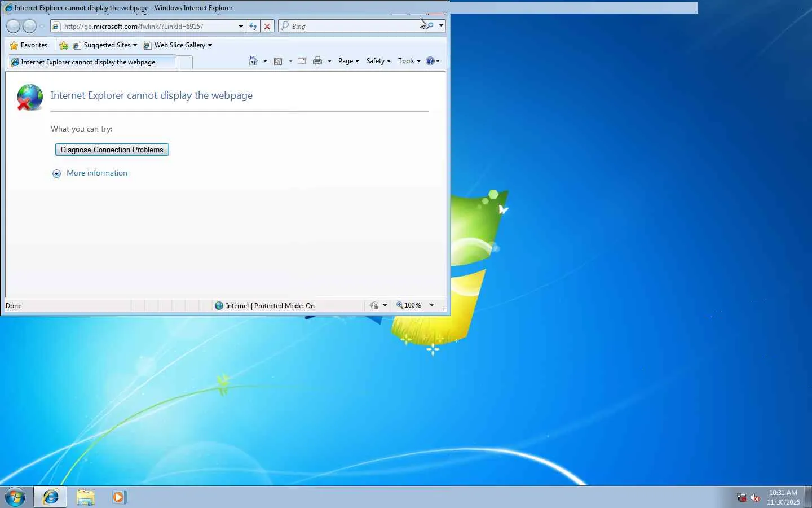Open the Suggested Sites favorites item
The image size is (812, 508).
105,45
